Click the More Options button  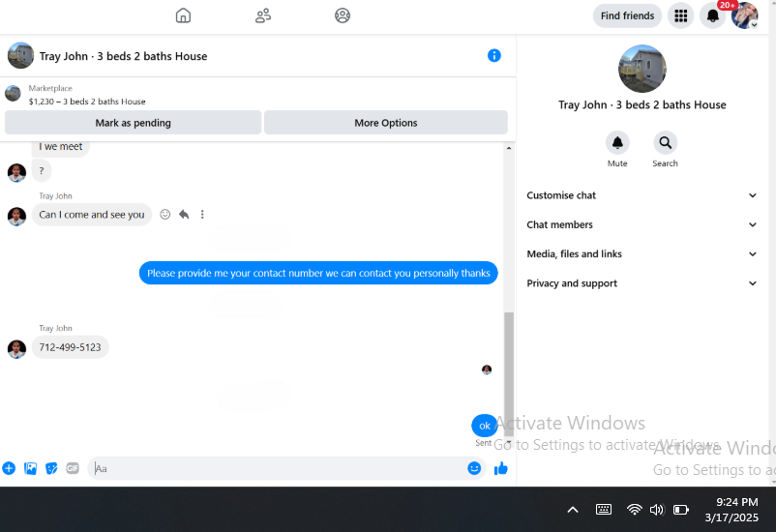click(385, 123)
